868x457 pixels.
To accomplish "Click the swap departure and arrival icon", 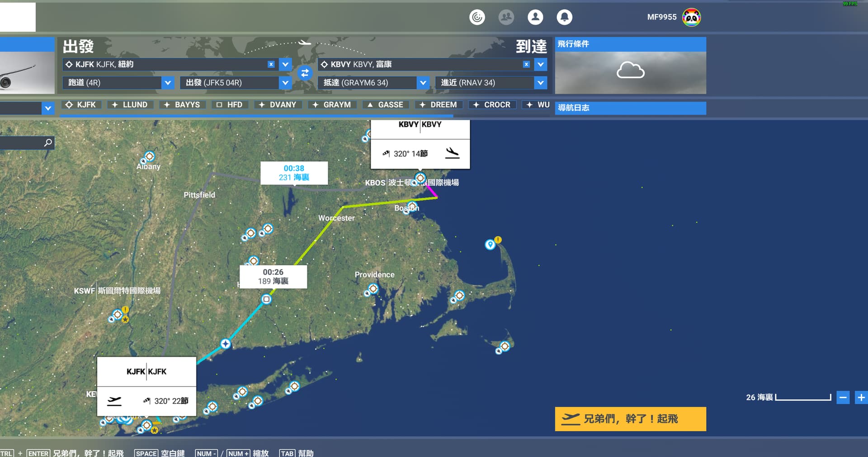I will click(x=305, y=73).
